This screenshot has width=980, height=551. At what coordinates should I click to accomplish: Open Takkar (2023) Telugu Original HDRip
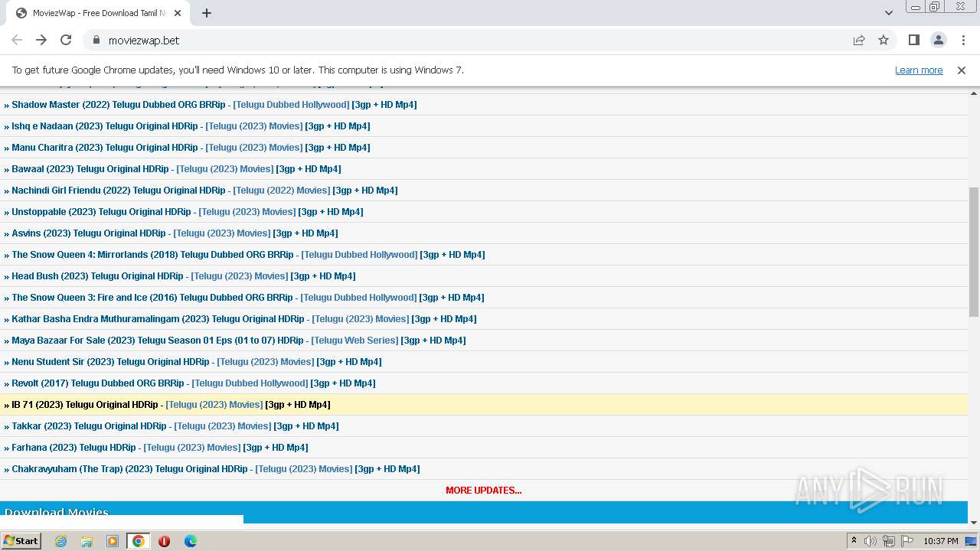(89, 426)
